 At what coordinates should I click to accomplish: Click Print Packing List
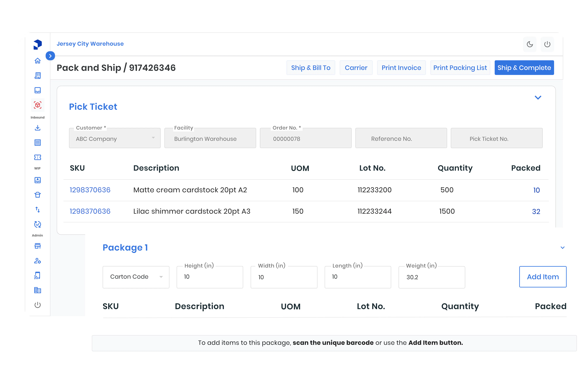point(460,68)
